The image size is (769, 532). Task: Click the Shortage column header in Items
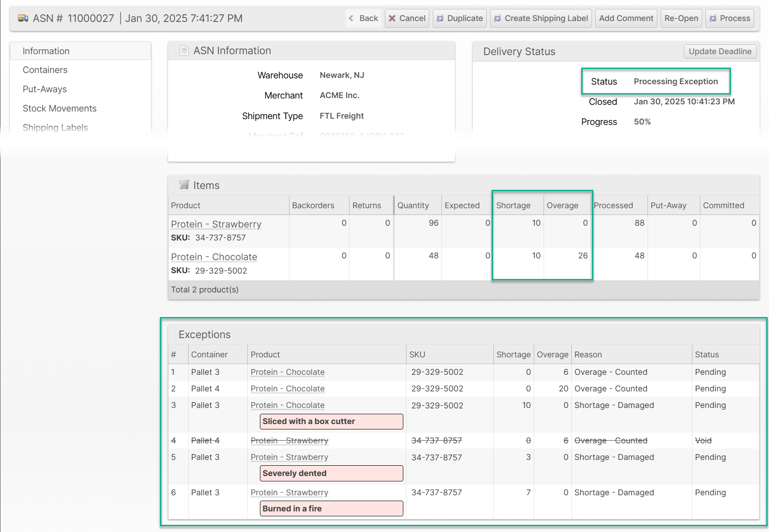(x=513, y=206)
